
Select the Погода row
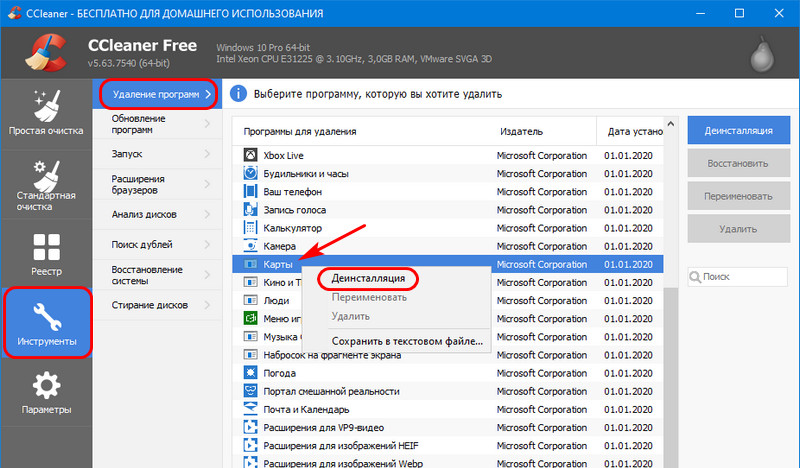click(x=448, y=373)
